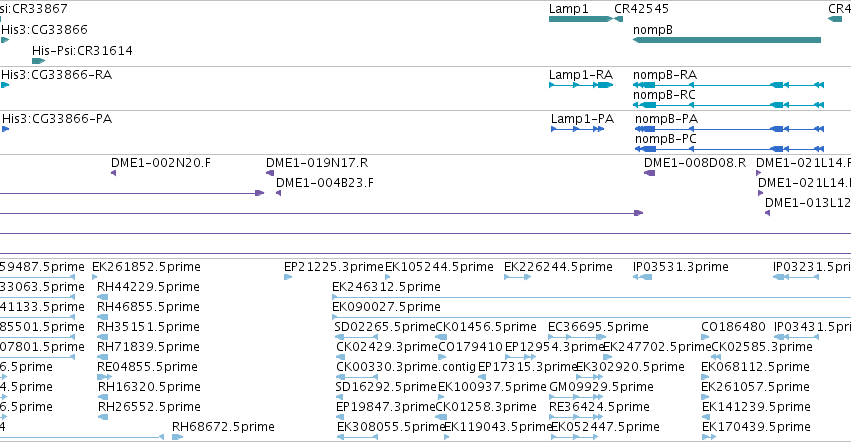Select the nompB-PC protein track feature
Screen dimensions: 851x442
(729, 149)
